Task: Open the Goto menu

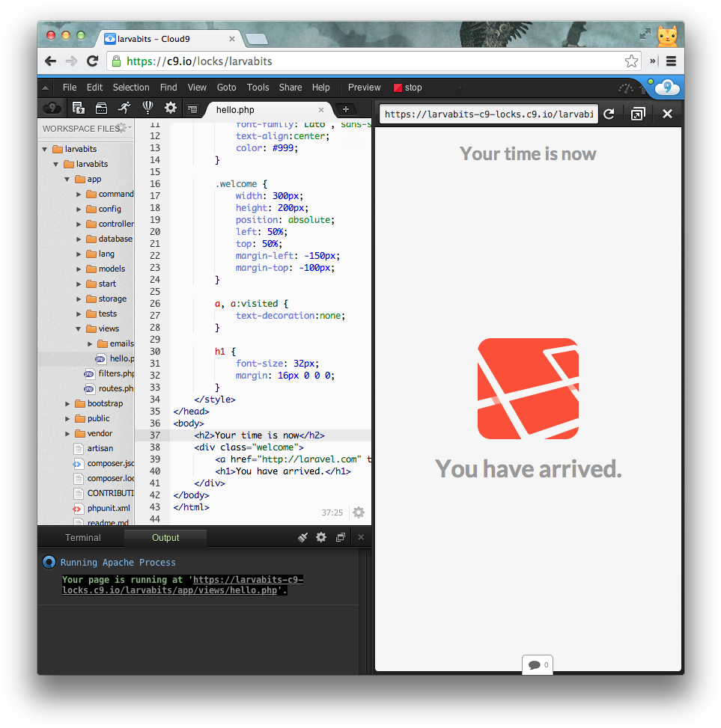Action: (226, 88)
